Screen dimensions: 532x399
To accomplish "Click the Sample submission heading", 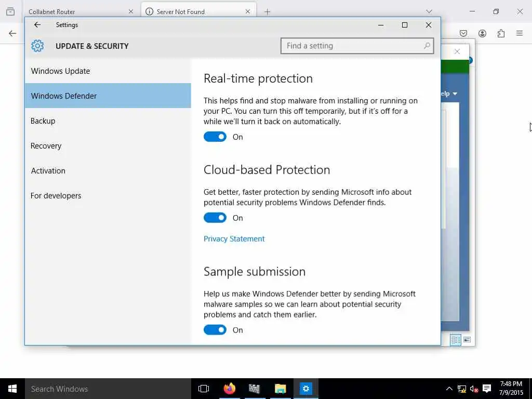I will (x=255, y=271).
